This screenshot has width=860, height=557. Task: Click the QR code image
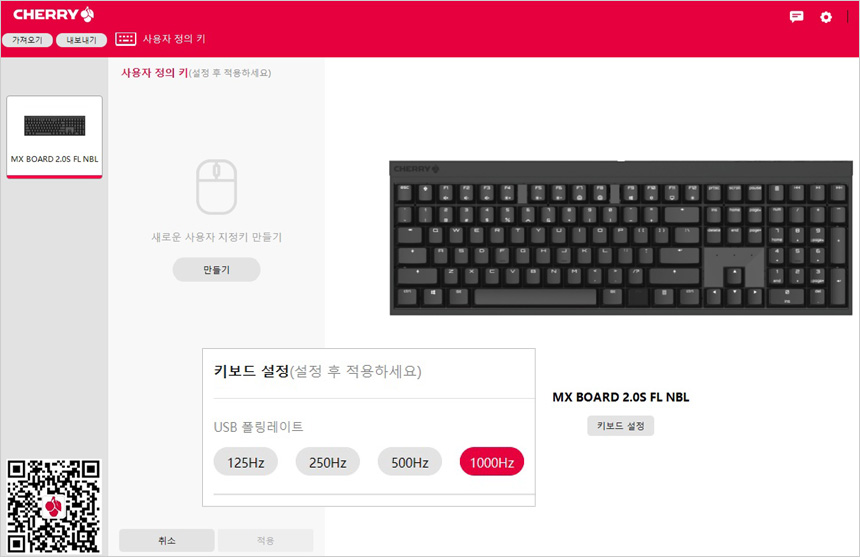click(54, 506)
